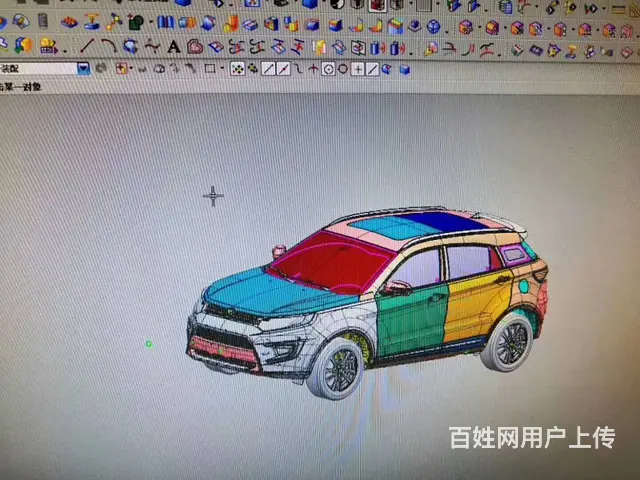Image resolution: width=640 pixels, height=480 pixels.
Task: Select the Line sketch tool
Action: coord(88,46)
